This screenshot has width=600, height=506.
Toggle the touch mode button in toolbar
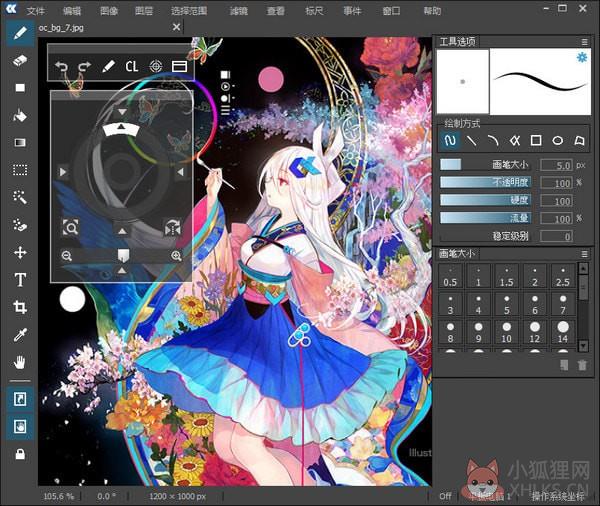(20, 426)
